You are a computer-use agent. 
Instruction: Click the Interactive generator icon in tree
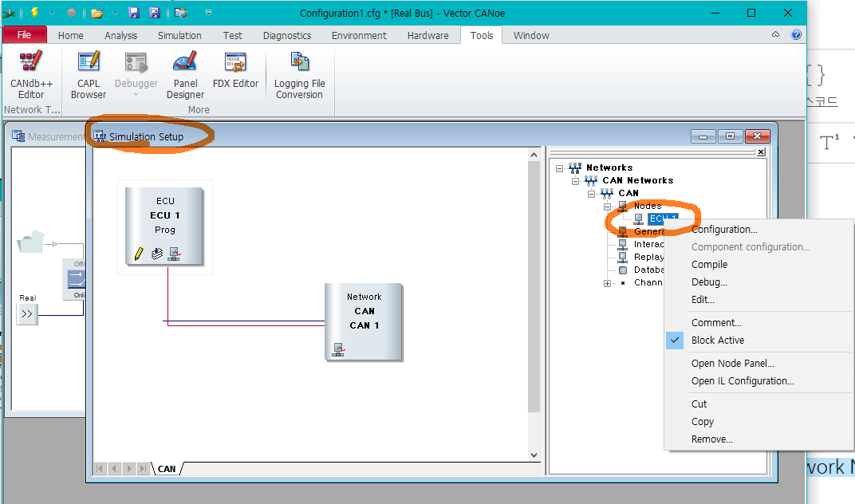point(623,244)
